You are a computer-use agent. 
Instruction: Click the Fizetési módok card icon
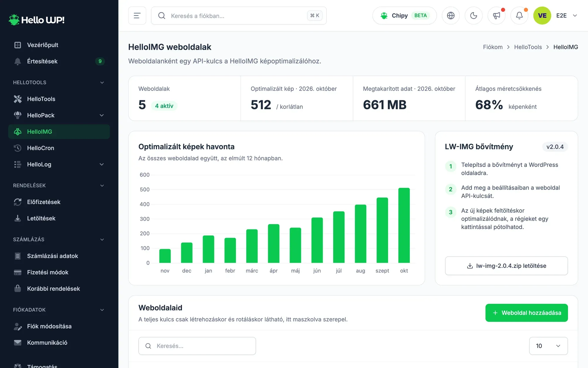(x=18, y=272)
